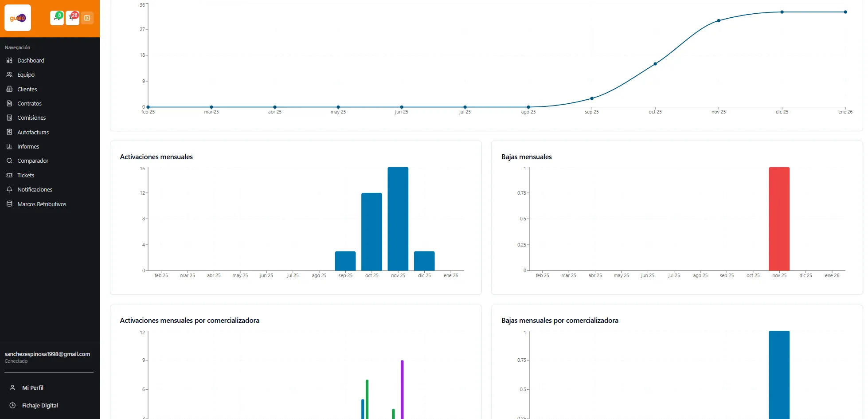Click the sanchezespinosa1998@gmail.com account label

(x=47, y=354)
